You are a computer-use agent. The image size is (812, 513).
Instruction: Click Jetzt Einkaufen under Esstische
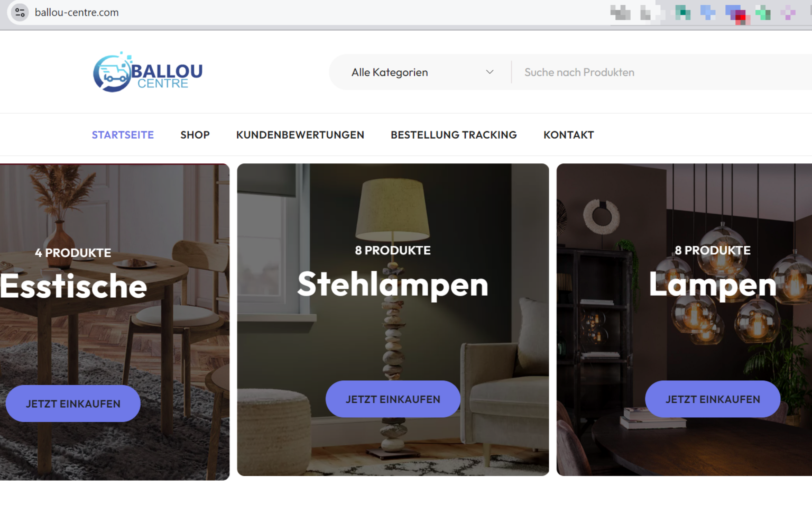(73, 404)
